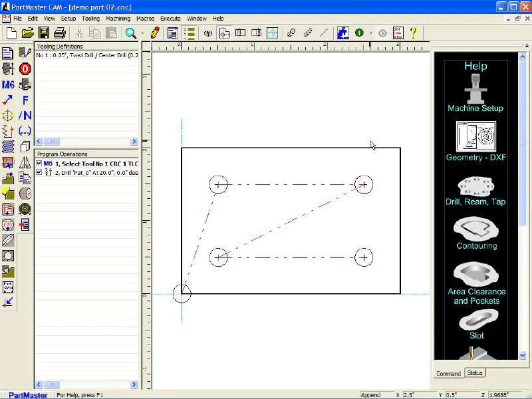The height and width of the screenshot is (399, 532).
Task: Open the Drill, Ream, Tap help link
Action: pyautogui.click(x=475, y=191)
